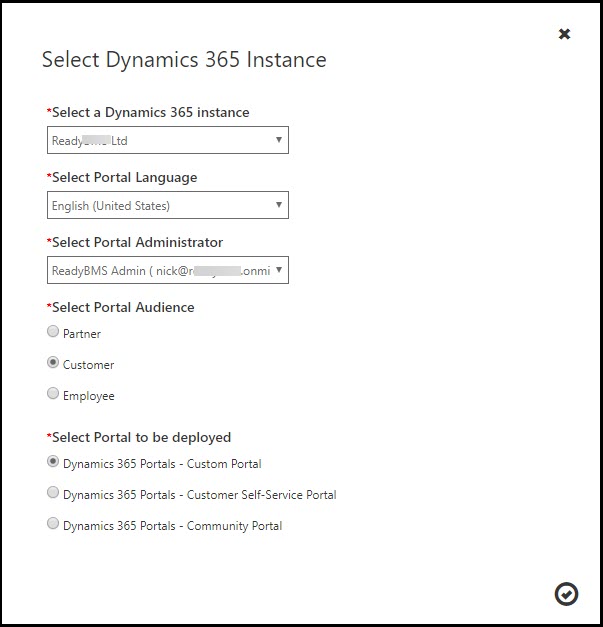This screenshot has height=627, width=603.
Task: Click the 'Select Portal Audience' label
Action: pyautogui.click(x=120, y=307)
